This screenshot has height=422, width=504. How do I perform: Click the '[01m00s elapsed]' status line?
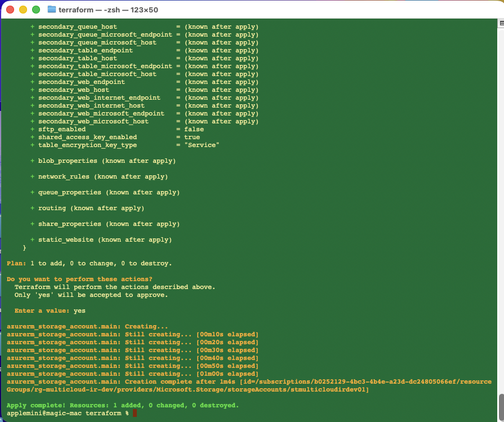pyautogui.click(x=132, y=374)
